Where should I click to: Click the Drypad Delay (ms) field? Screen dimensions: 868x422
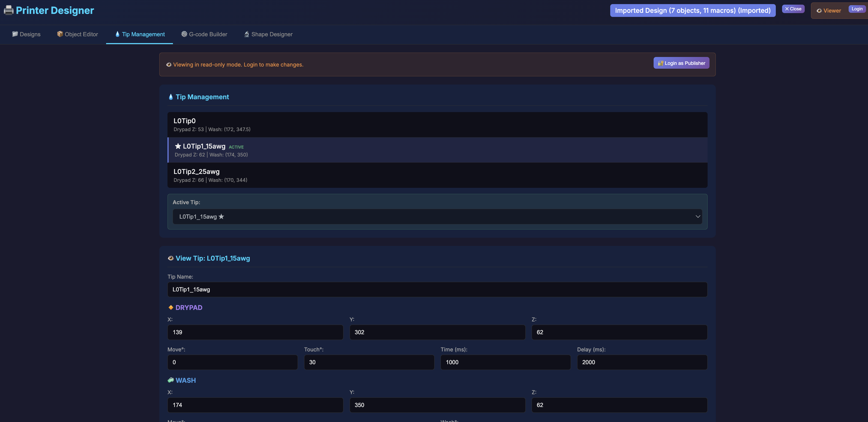(x=642, y=362)
